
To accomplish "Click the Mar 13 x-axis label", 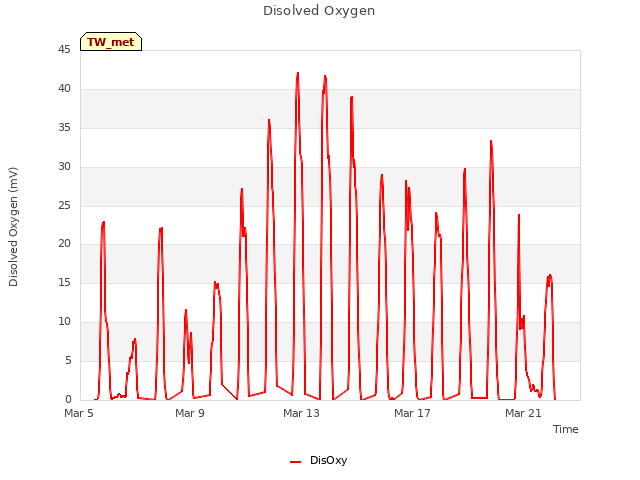I will coord(301,413).
